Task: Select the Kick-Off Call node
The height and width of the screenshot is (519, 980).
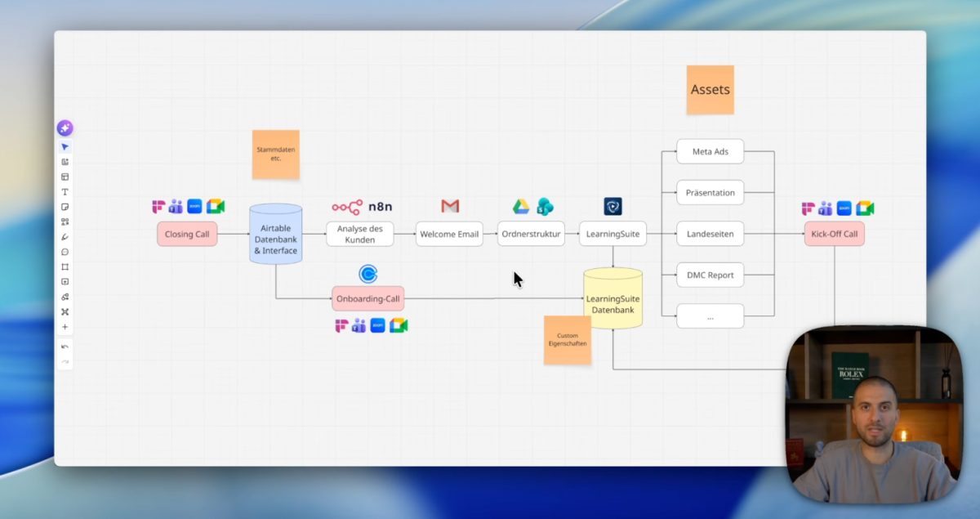Action: click(x=834, y=234)
